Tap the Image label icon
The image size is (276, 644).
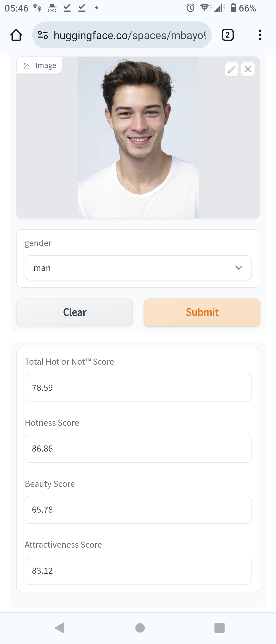coord(26,65)
